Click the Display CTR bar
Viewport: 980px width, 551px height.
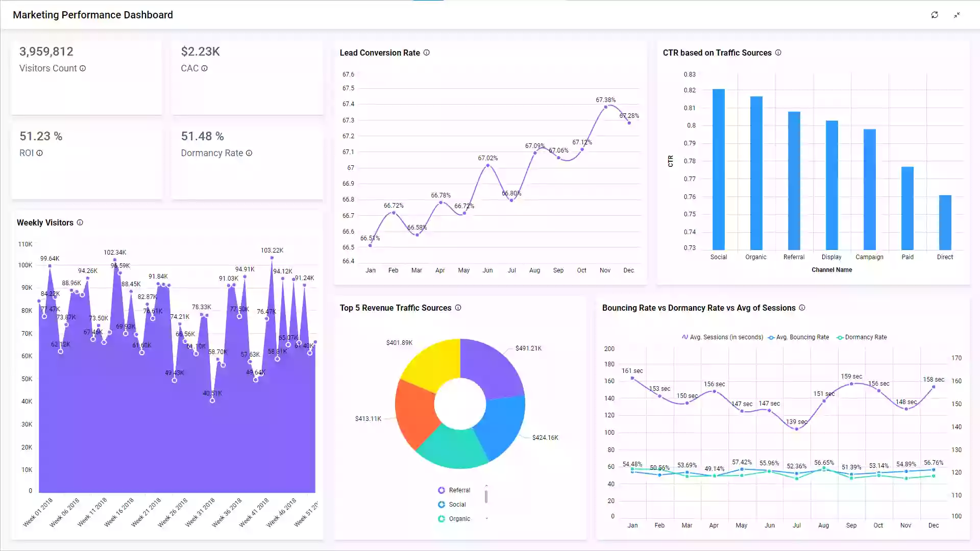832,185
